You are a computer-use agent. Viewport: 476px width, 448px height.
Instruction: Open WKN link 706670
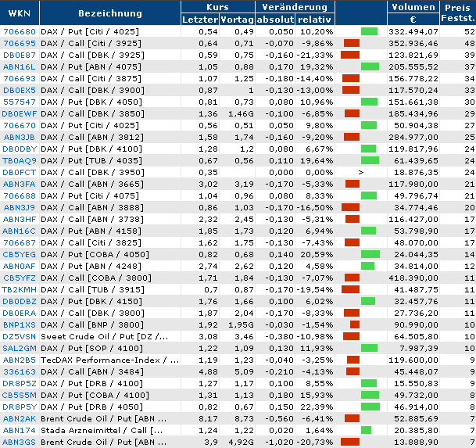(20, 125)
